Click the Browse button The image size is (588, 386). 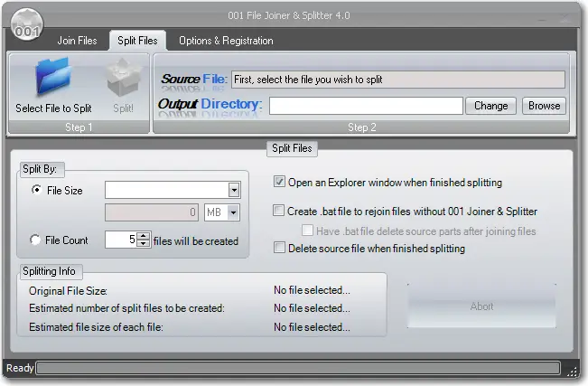pyautogui.click(x=544, y=106)
